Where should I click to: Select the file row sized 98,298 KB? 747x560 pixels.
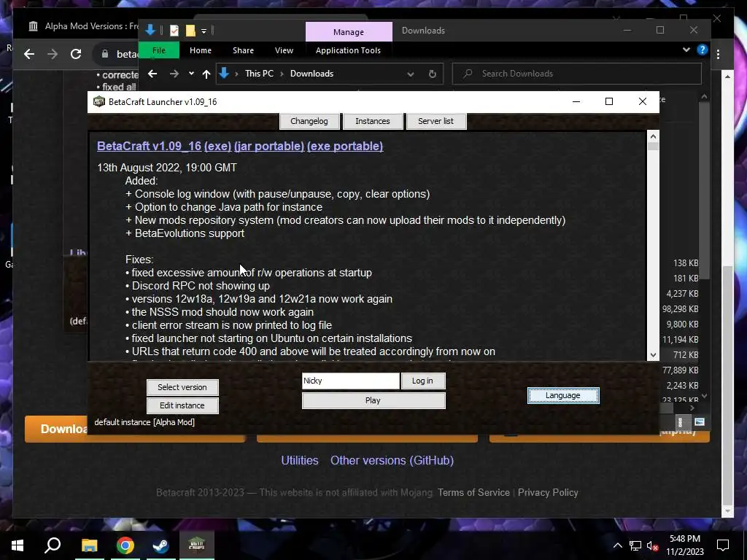[680, 309]
